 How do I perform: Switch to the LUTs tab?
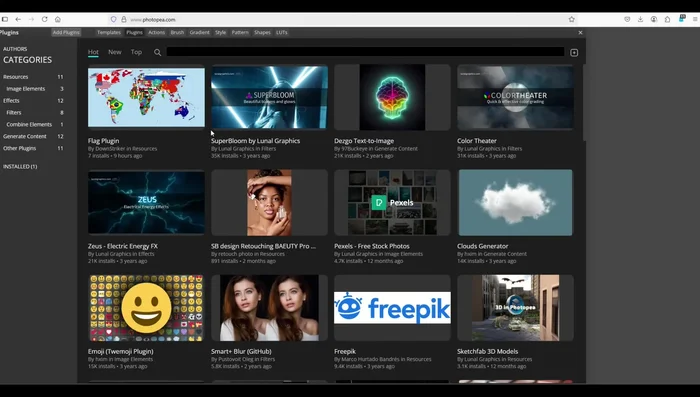282,32
